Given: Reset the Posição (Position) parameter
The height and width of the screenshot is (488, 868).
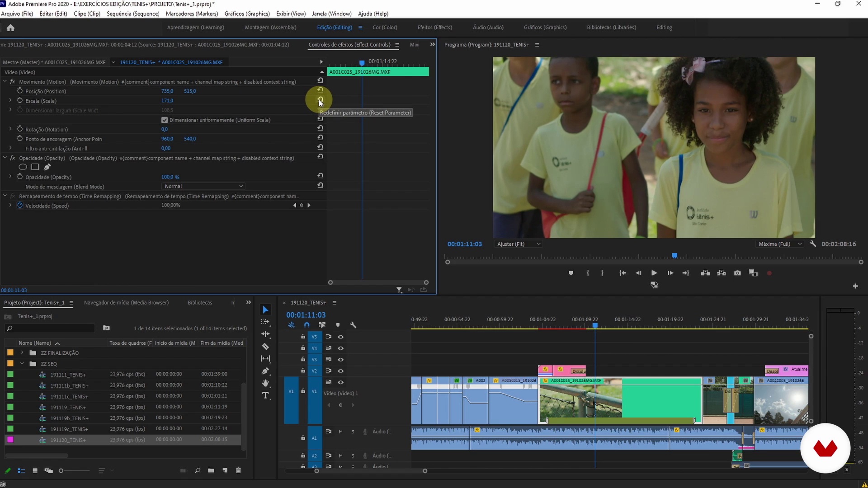Looking at the screenshot, I should coord(320,90).
